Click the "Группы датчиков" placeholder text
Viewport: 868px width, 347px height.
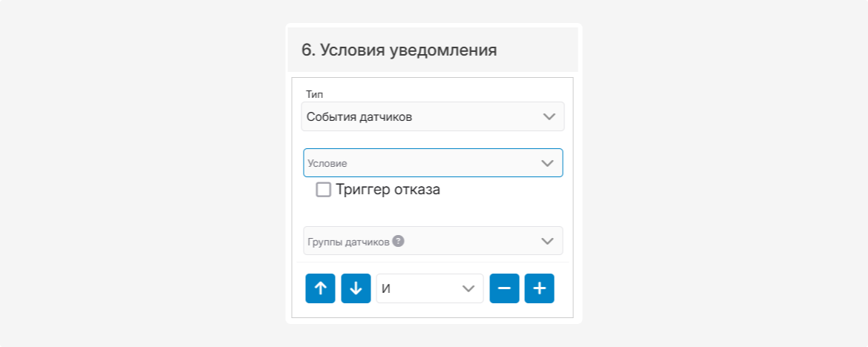pyautogui.click(x=348, y=242)
